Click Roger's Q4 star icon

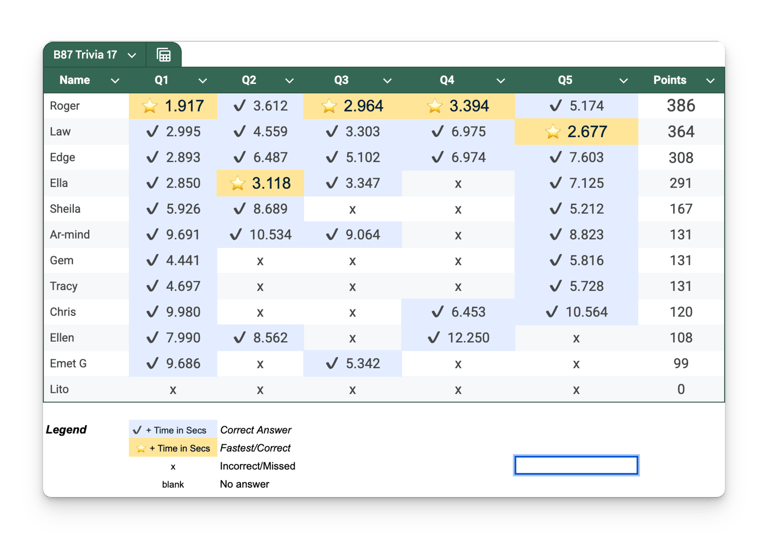click(x=434, y=106)
